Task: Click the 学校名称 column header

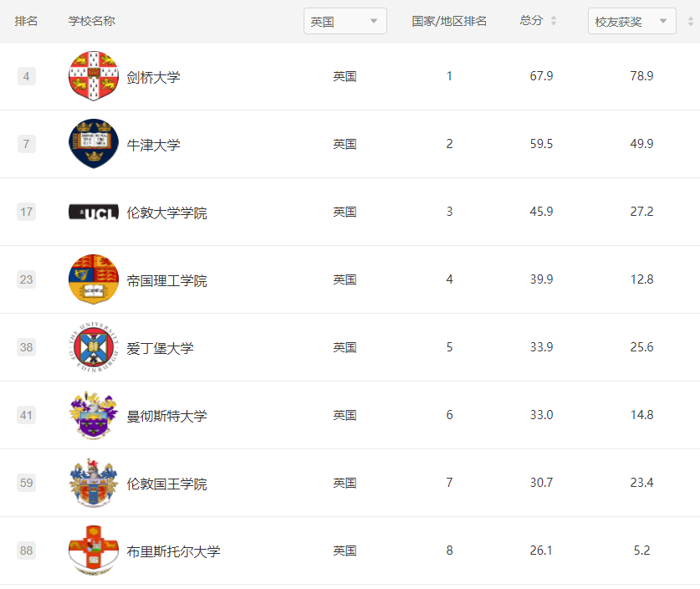Action: coord(91,21)
